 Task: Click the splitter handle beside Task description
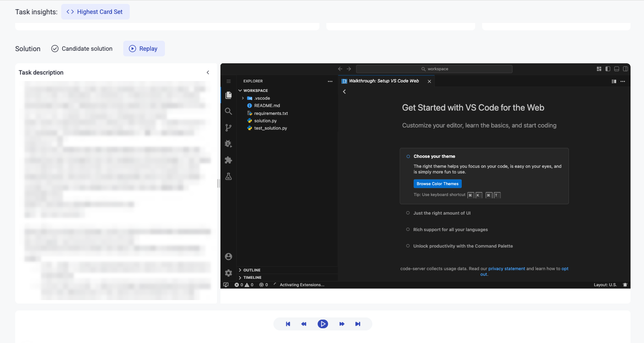pos(219,183)
